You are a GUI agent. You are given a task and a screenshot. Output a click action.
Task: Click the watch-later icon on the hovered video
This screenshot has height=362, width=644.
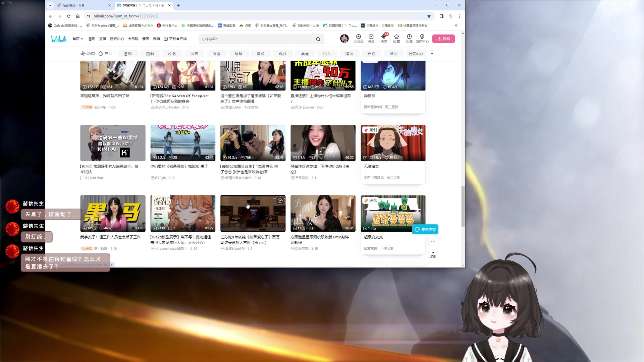click(280, 201)
